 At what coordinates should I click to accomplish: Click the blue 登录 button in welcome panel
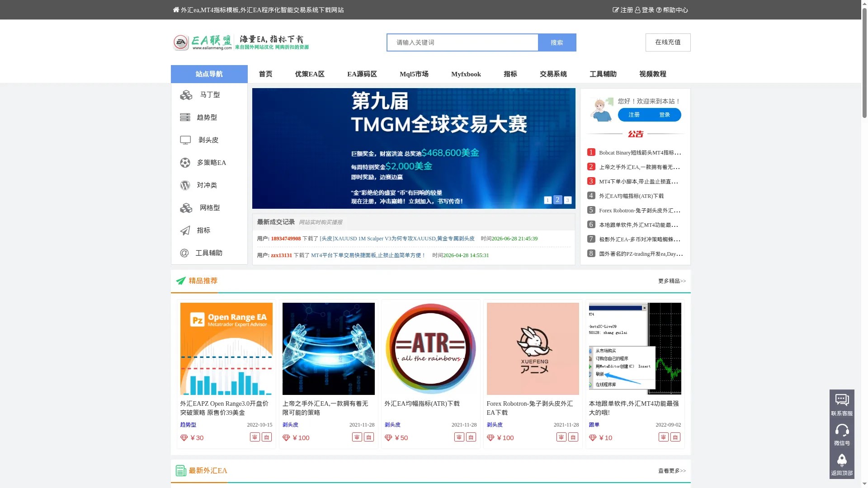[665, 115]
